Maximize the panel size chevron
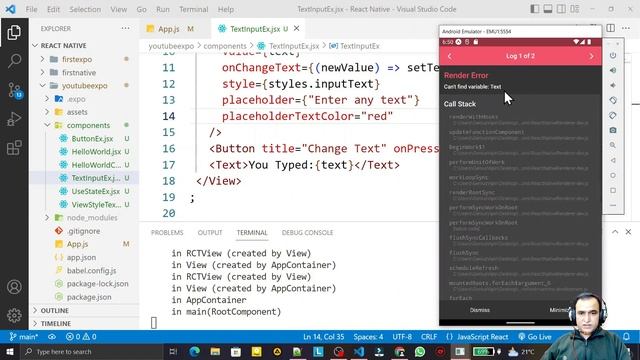The image size is (640, 360). pyautogui.click(x=615, y=232)
